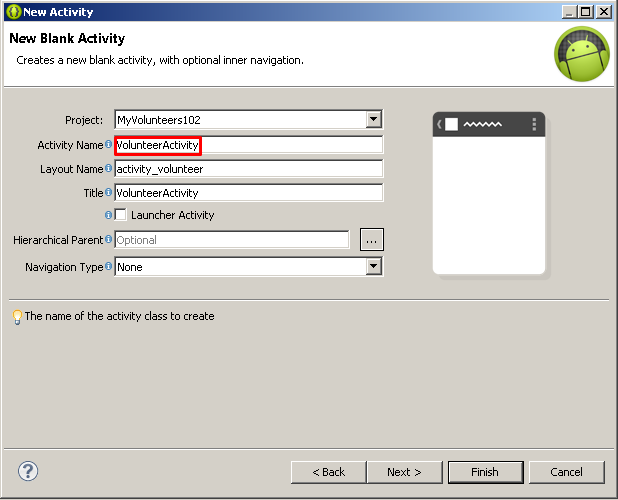Browse for Hierarchical Parent with ellipsis button
This screenshot has width=618, height=500.
(372, 240)
